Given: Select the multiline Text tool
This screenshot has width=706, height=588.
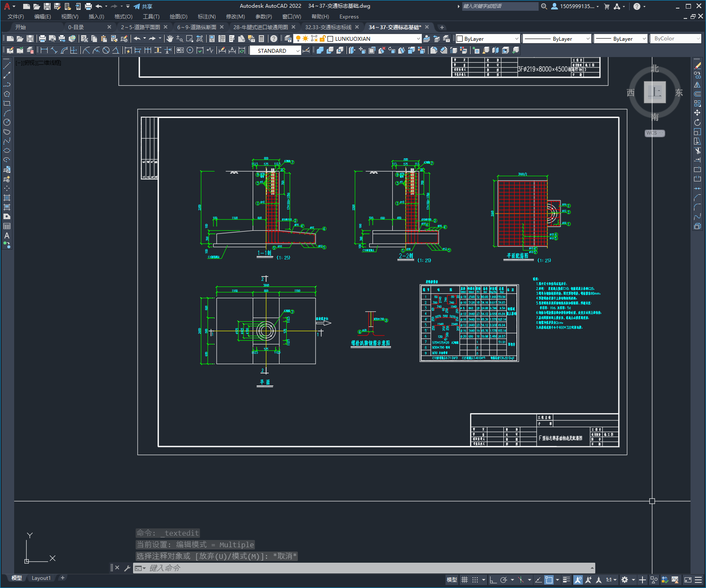Looking at the screenshot, I should (x=7, y=235).
